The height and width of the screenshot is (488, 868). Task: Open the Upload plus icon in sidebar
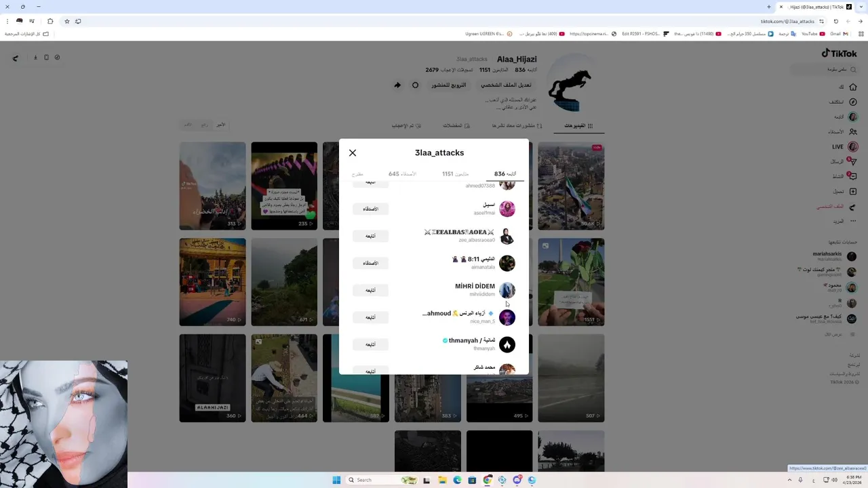(x=853, y=191)
